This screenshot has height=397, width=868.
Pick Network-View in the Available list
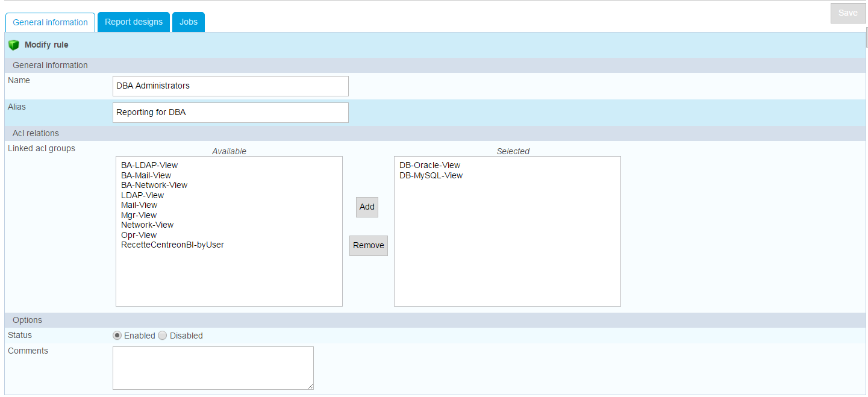[x=147, y=225]
